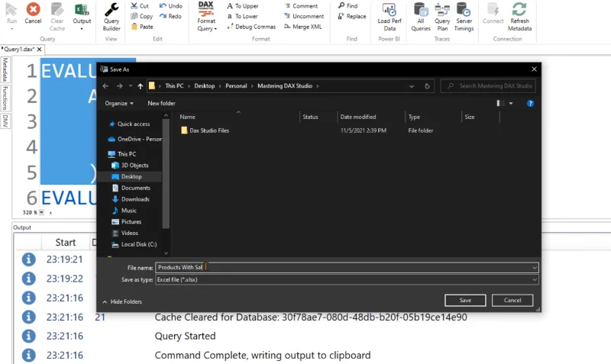
Task: Convert text To Lower
Action: (x=242, y=16)
